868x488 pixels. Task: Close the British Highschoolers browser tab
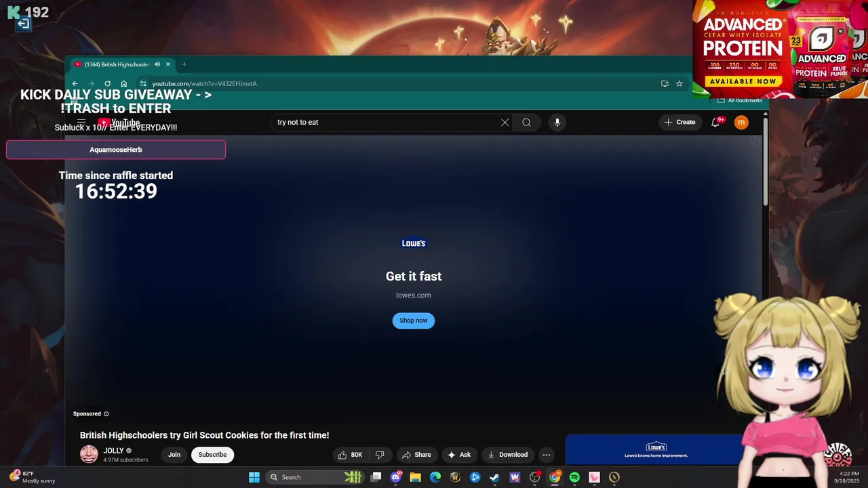coord(168,64)
